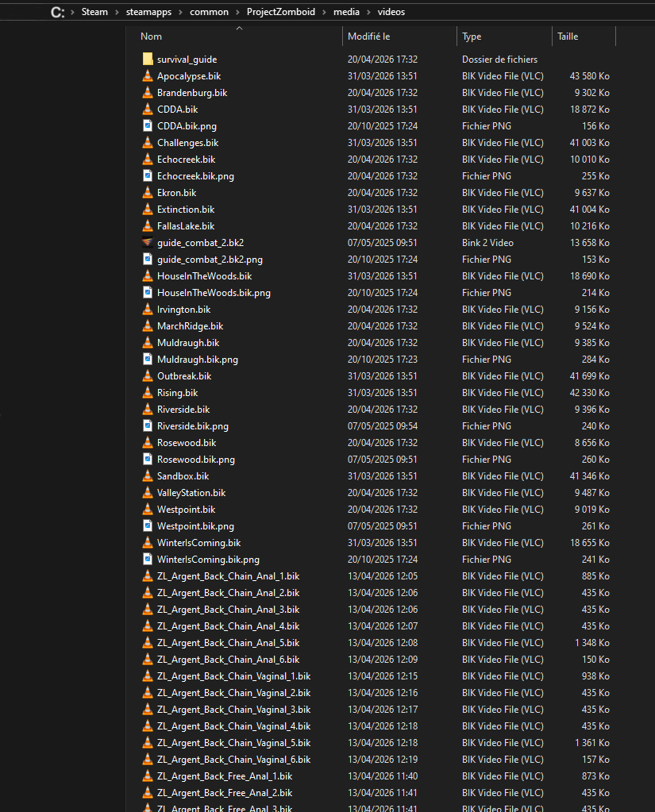Click the PNG icon of CDDA.bik.png
Image resolution: width=655 pixels, height=812 pixels.
[x=148, y=126]
